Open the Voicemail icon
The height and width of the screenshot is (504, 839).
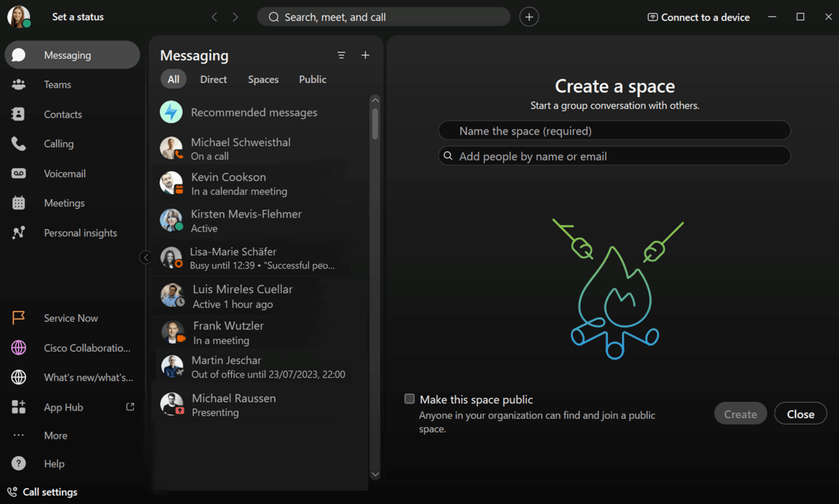(x=18, y=174)
